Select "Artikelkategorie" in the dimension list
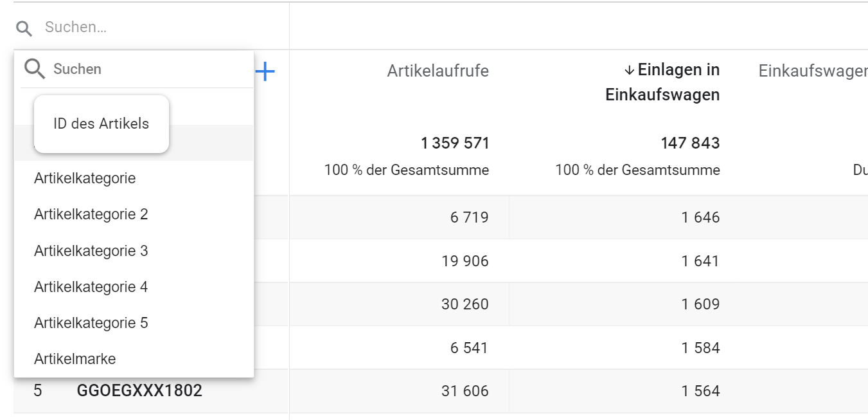Screen dimensions: 868x420 [x=84, y=178]
